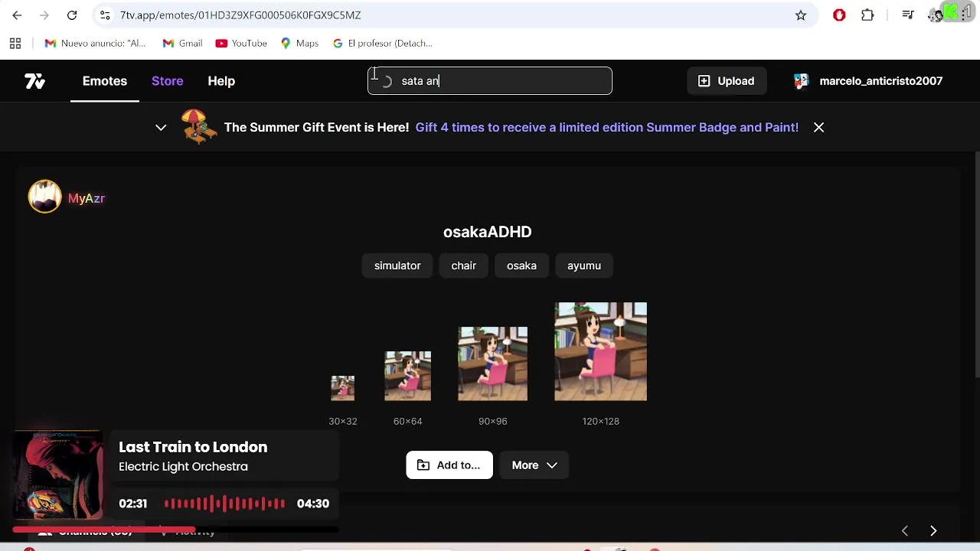Viewport: 980px width, 551px height.
Task: Open MyAzr's avatar
Action: click(x=44, y=197)
